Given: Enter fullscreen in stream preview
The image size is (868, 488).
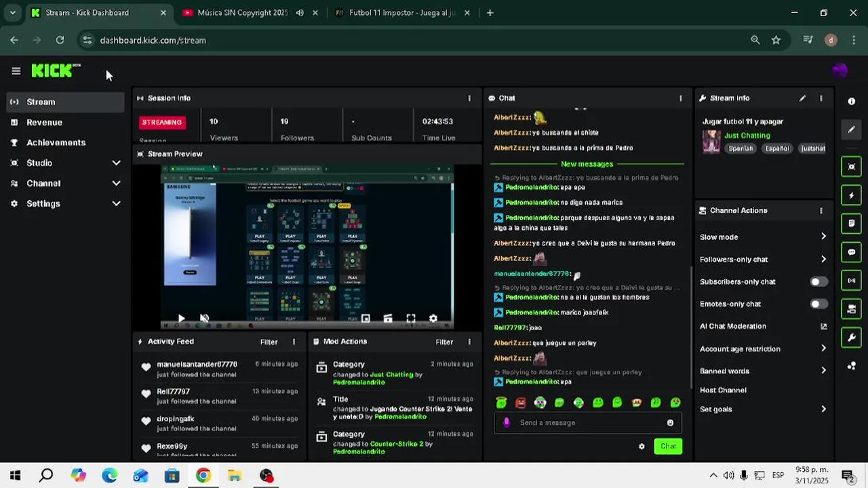Looking at the screenshot, I should pyautogui.click(x=410, y=319).
